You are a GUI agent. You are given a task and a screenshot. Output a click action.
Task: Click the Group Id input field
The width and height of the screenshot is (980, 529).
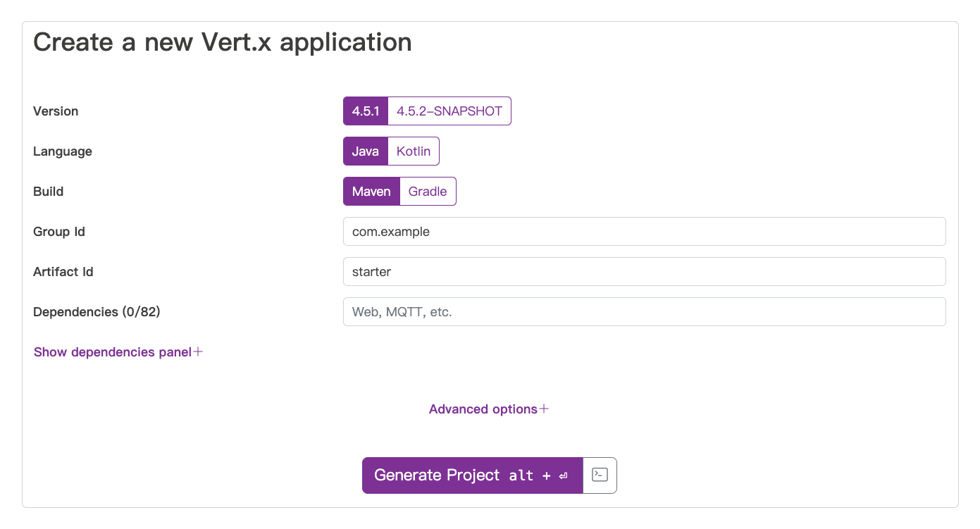(x=644, y=232)
